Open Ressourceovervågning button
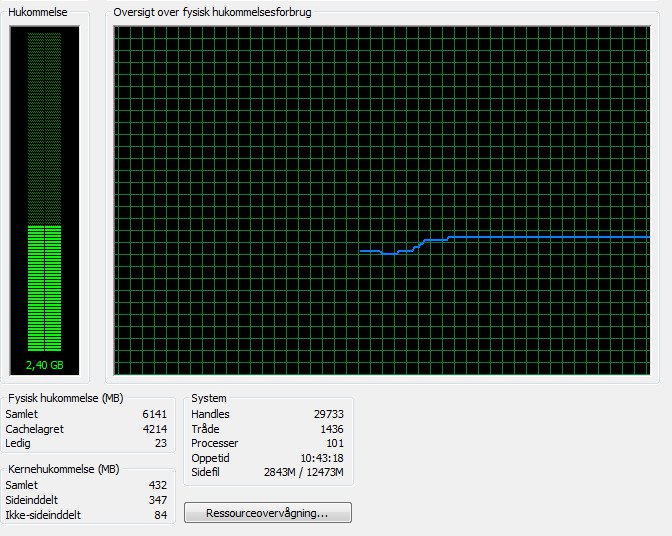Image resolution: width=672 pixels, height=536 pixels. [x=268, y=512]
